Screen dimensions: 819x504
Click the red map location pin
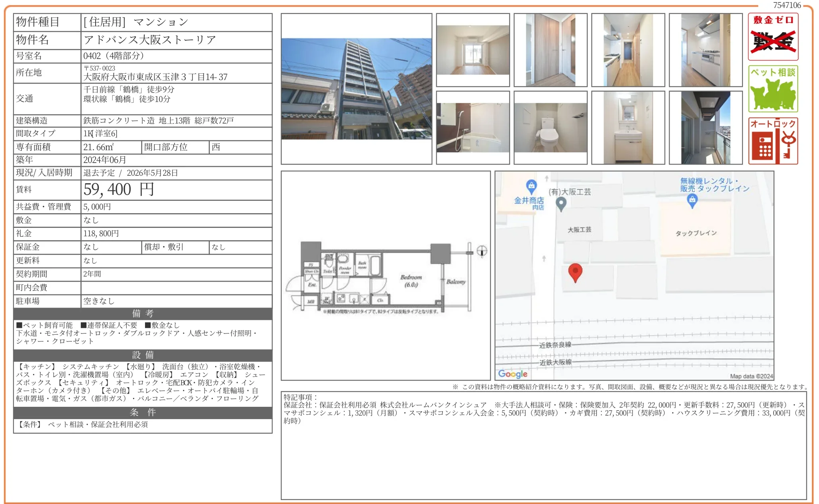pos(575,273)
